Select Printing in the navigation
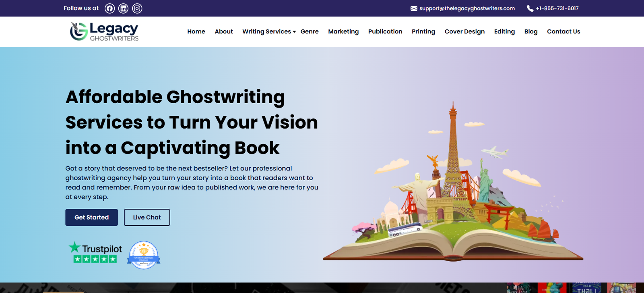Screen dimensions: 644x293 [423, 31]
